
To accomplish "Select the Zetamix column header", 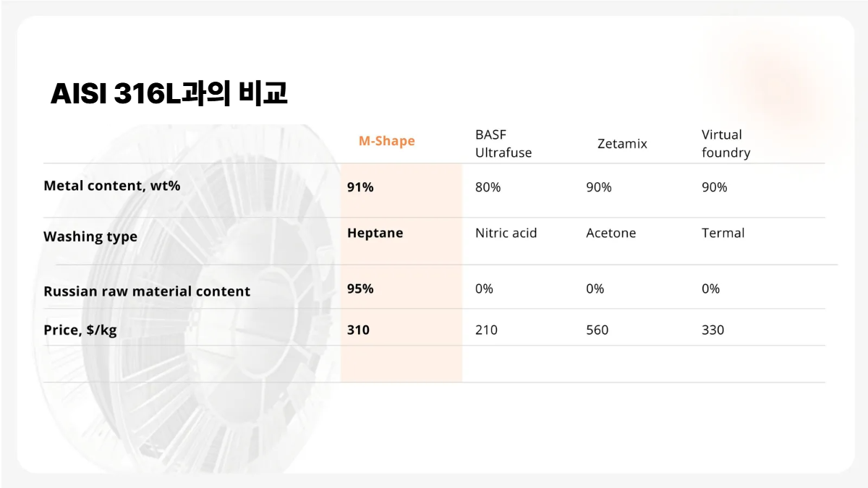I will (x=622, y=144).
